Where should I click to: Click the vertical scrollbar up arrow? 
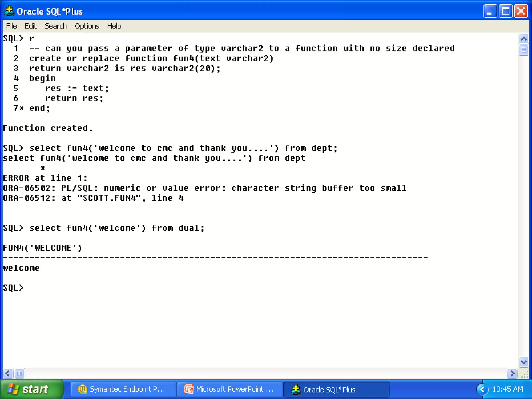tap(523, 39)
